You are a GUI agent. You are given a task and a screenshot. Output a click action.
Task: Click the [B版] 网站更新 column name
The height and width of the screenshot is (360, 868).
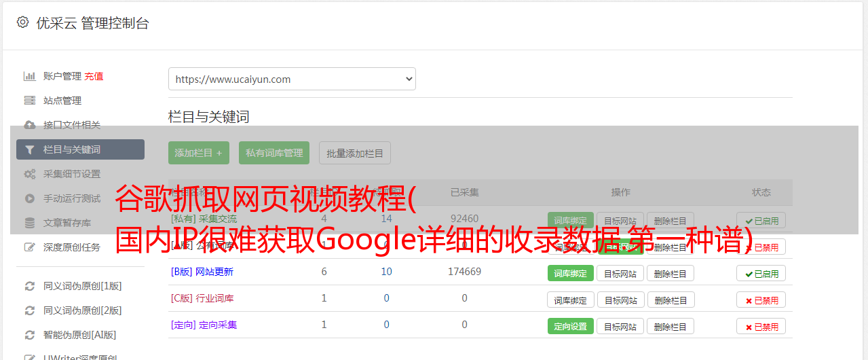coord(202,272)
